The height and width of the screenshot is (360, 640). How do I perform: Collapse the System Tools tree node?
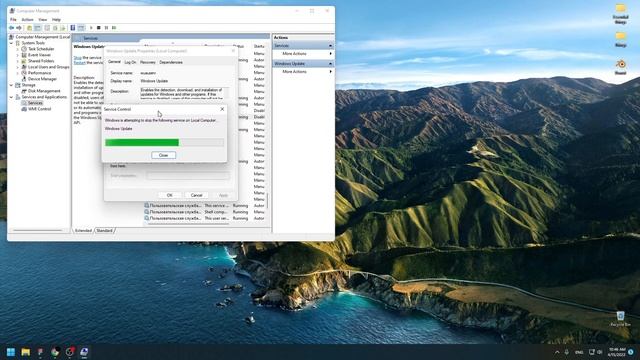(x=11, y=43)
